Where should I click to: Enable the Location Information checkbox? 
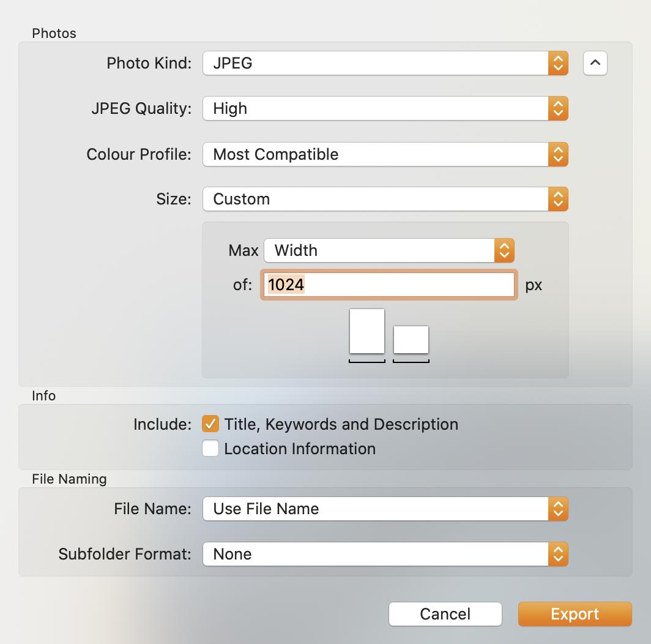(x=210, y=449)
